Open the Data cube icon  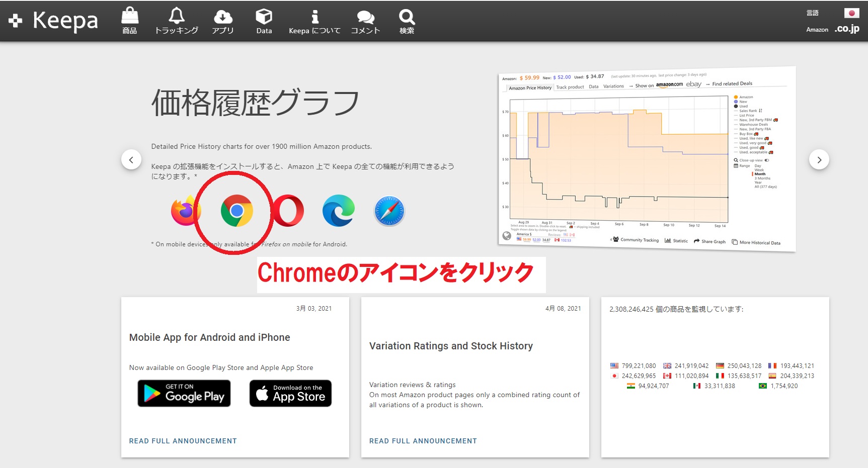[x=264, y=21]
